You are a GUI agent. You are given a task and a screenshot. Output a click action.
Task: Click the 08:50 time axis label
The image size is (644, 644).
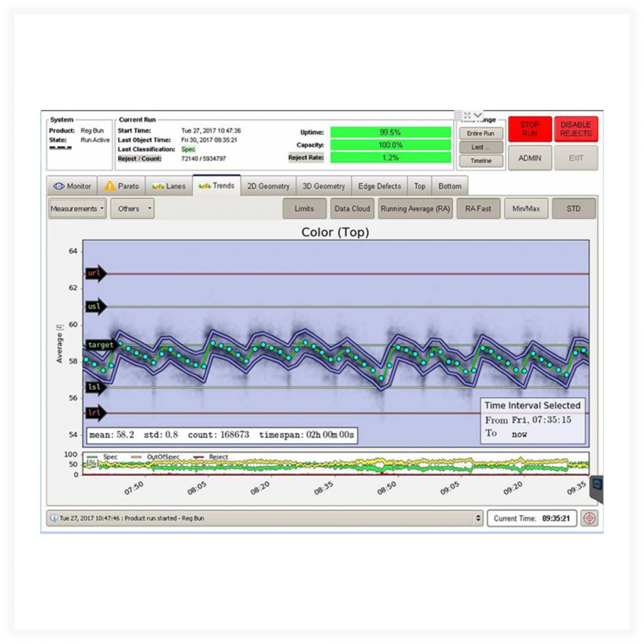(x=387, y=488)
